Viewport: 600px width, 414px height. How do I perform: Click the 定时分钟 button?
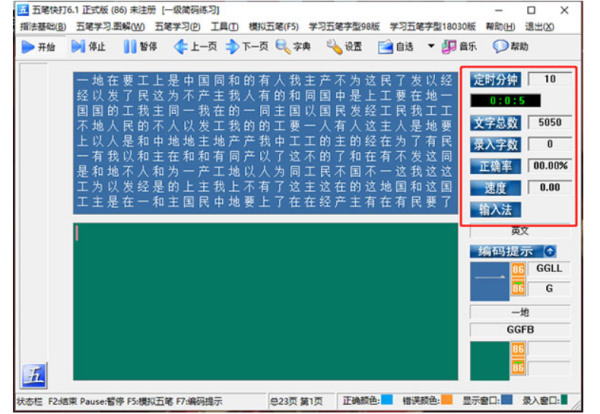click(496, 80)
